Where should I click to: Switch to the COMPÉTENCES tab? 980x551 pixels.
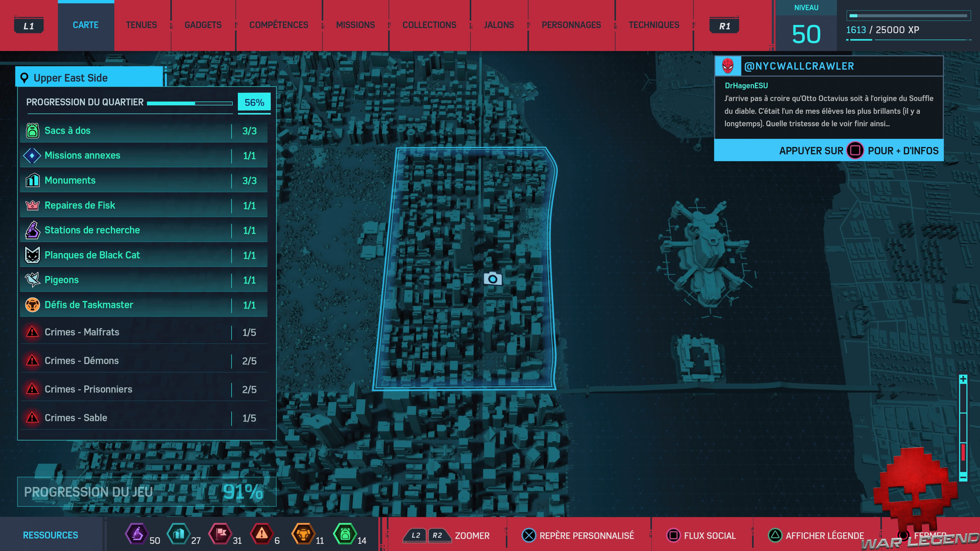278,25
